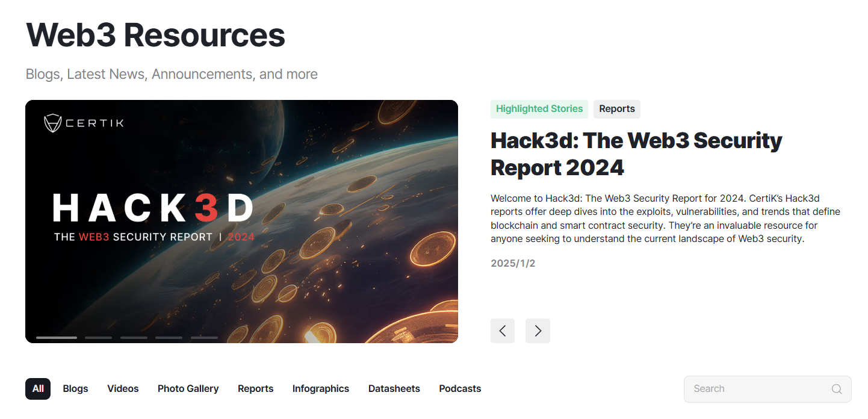
Task: Filter resources by the Reports tab
Action: [256, 389]
